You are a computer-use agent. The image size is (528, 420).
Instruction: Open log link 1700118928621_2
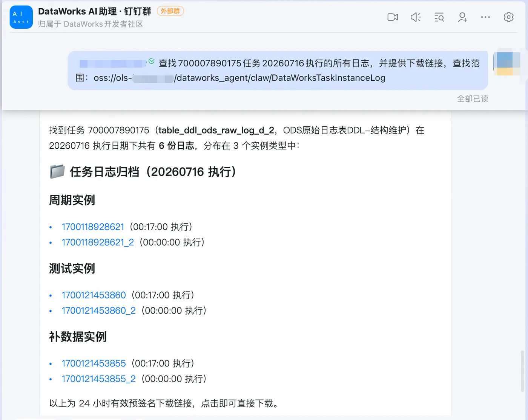(98, 242)
